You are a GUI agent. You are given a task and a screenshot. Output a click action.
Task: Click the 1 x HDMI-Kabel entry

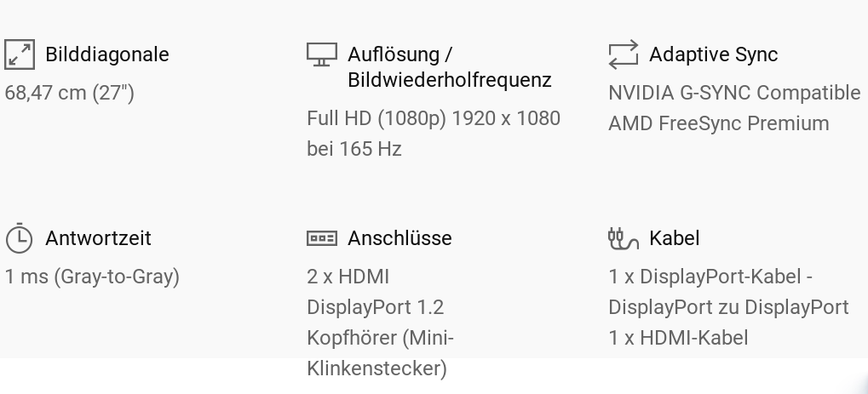(678, 338)
